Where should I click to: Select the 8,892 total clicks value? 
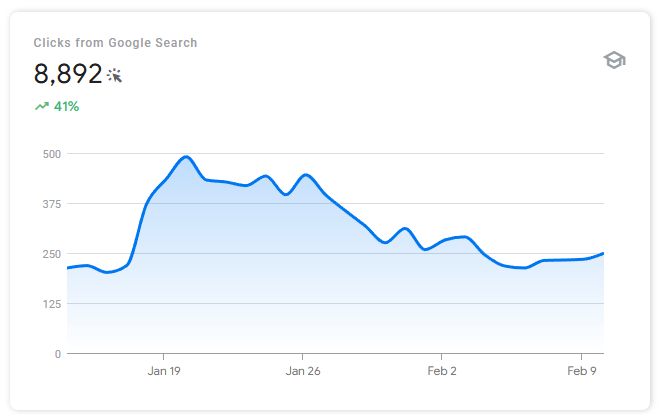pos(68,74)
